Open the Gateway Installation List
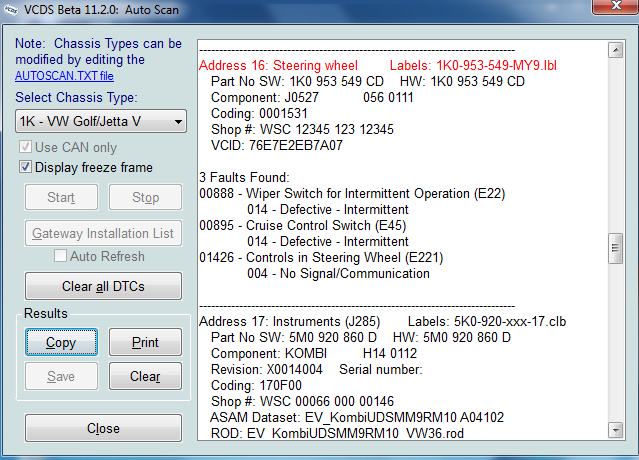Viewport: 639px width, 460px height. click(103, 233)
